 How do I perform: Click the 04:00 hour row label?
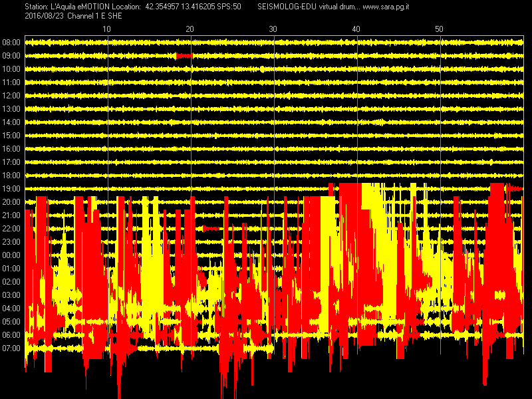point(11,309)
